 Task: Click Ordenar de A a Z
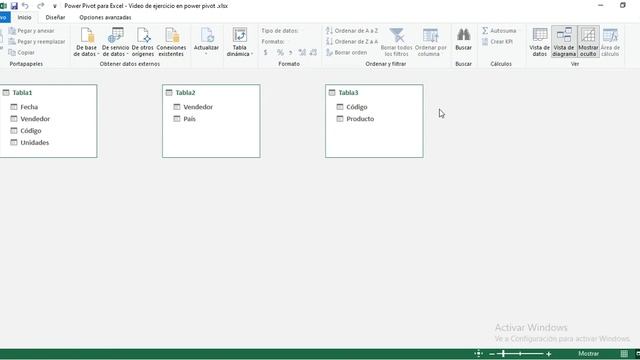[x=352, y=31]
